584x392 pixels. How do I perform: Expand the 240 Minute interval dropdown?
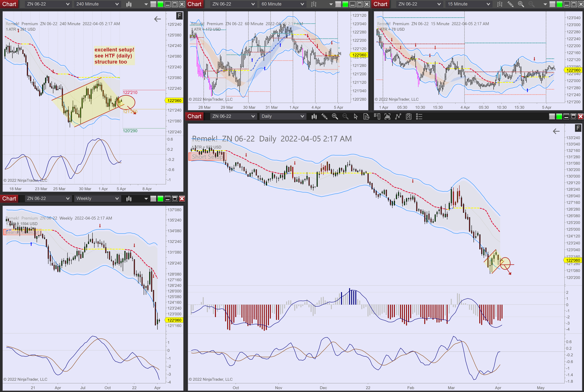coord(117,4)
